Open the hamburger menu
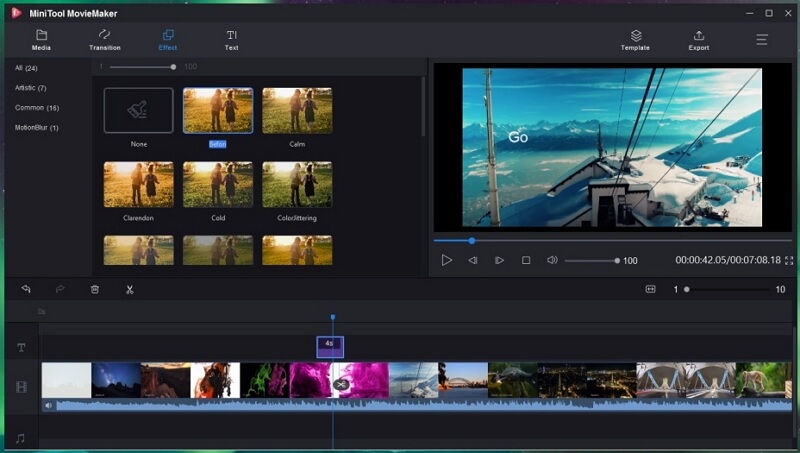Viewport: 800px width, 453px height. click(x=762, y=40)
